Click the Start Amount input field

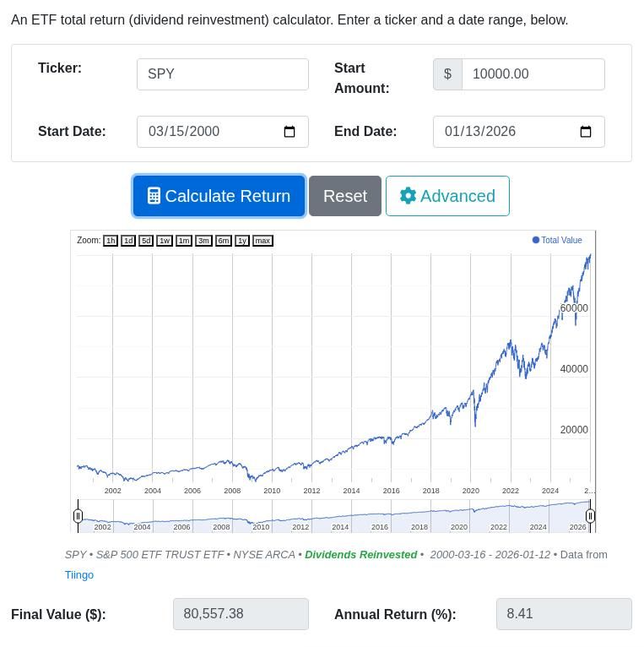tap(533, 74)
